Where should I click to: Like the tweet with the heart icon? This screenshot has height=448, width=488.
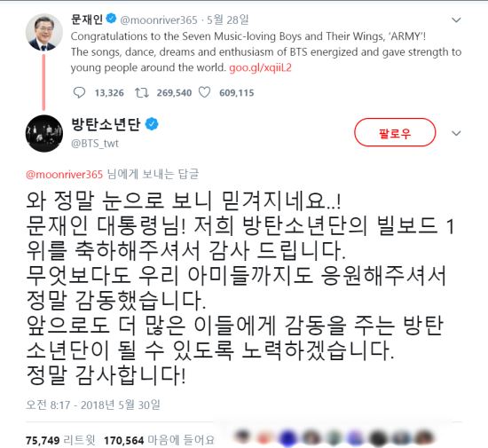click(x=204, y=92)
